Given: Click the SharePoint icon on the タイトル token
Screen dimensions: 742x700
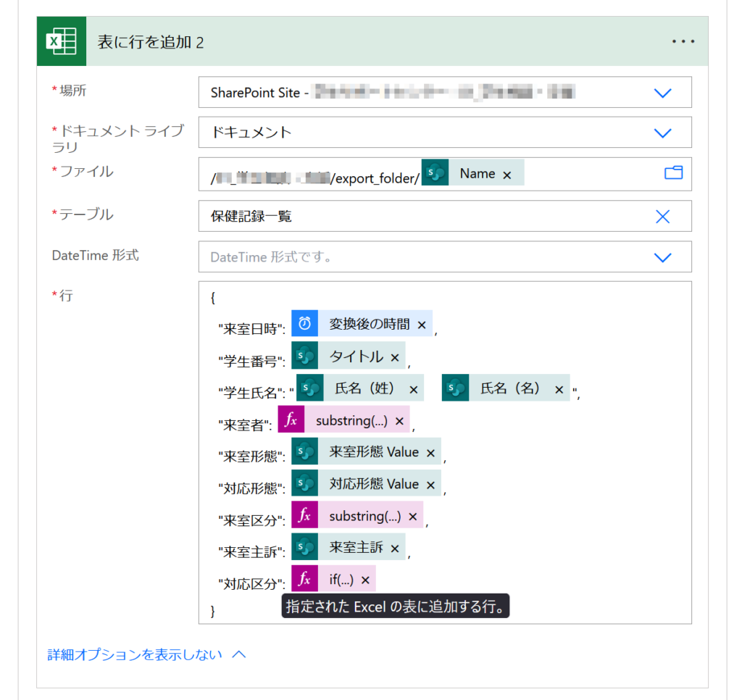Looking at the screenshot, I should [x=304, y=355].
